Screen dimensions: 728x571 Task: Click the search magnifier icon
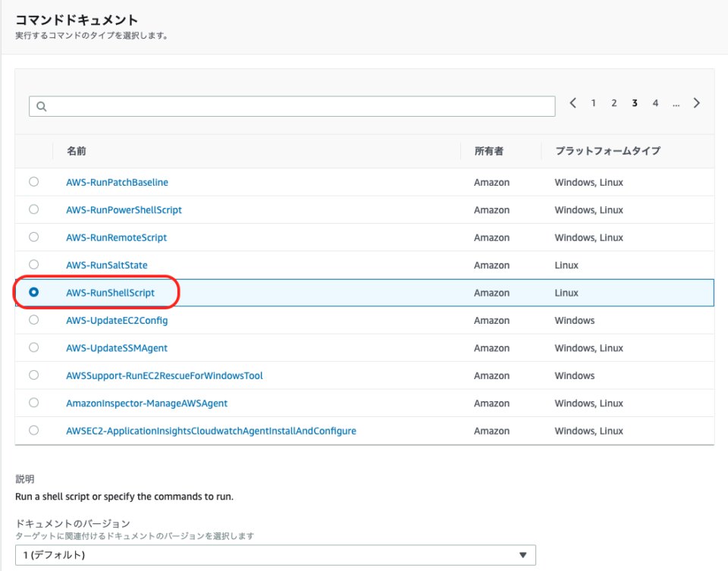[x=41, y=106]
